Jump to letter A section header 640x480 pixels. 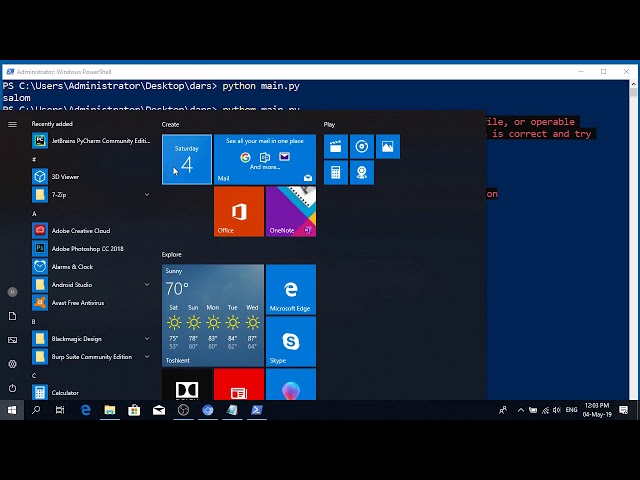click(34, 213)
